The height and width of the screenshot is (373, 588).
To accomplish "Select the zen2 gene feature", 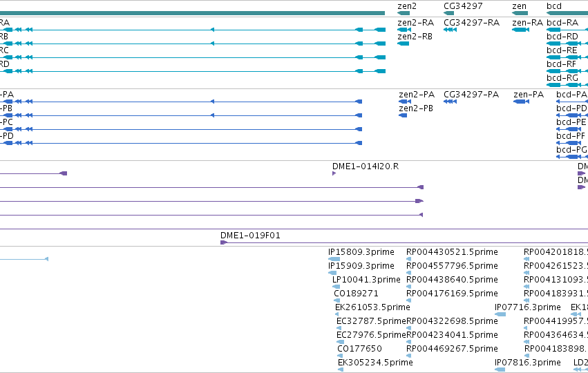I will (x=404, y=13).
